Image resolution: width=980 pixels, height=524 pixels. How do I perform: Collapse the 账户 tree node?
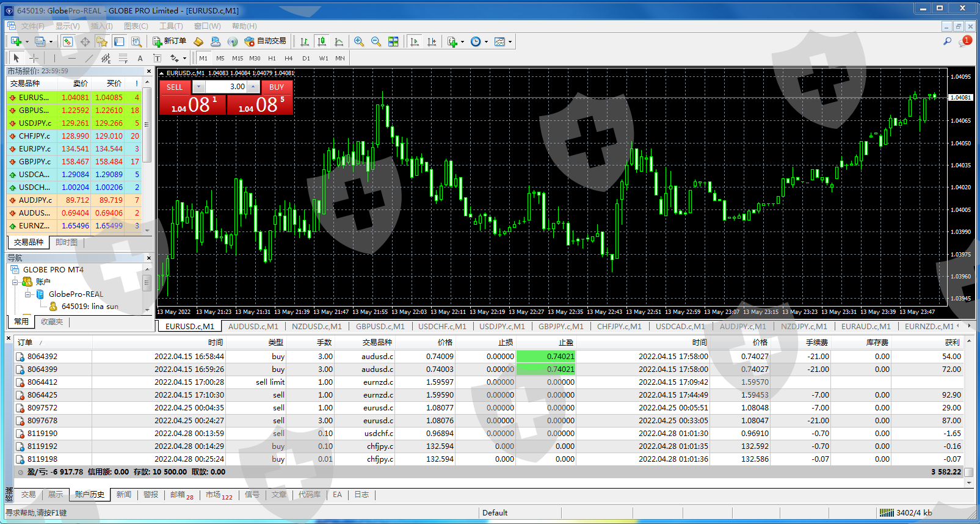pos(15,282)
